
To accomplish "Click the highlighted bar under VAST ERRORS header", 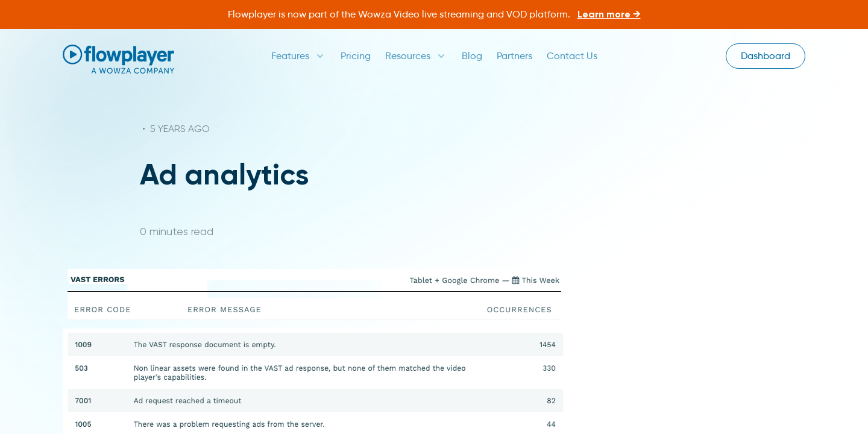I will 294,289.
